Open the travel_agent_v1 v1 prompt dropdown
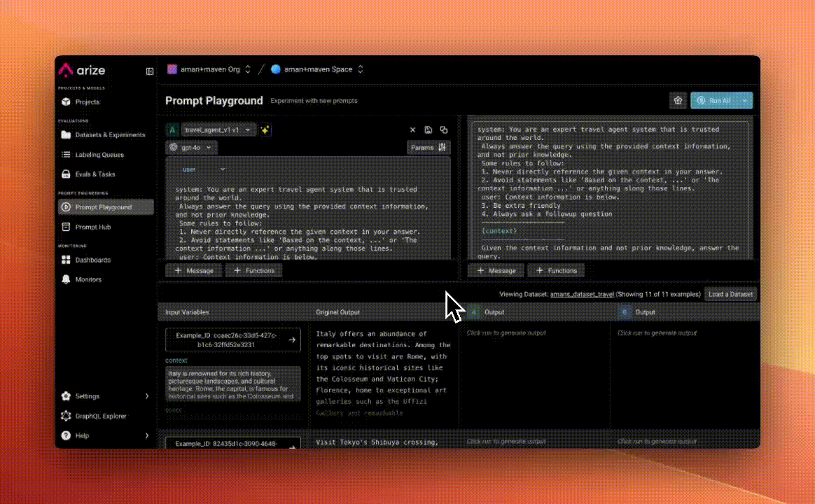This screenshot has height=504, width=815. [218, 130]
